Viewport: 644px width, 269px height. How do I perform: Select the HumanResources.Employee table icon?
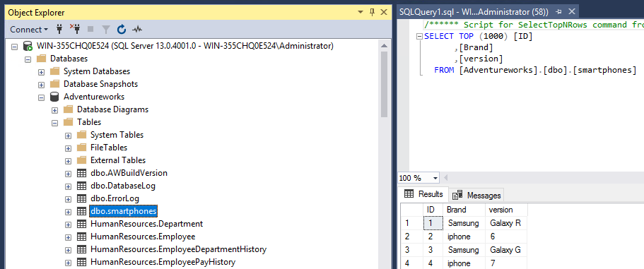click(x=82, y=237)
